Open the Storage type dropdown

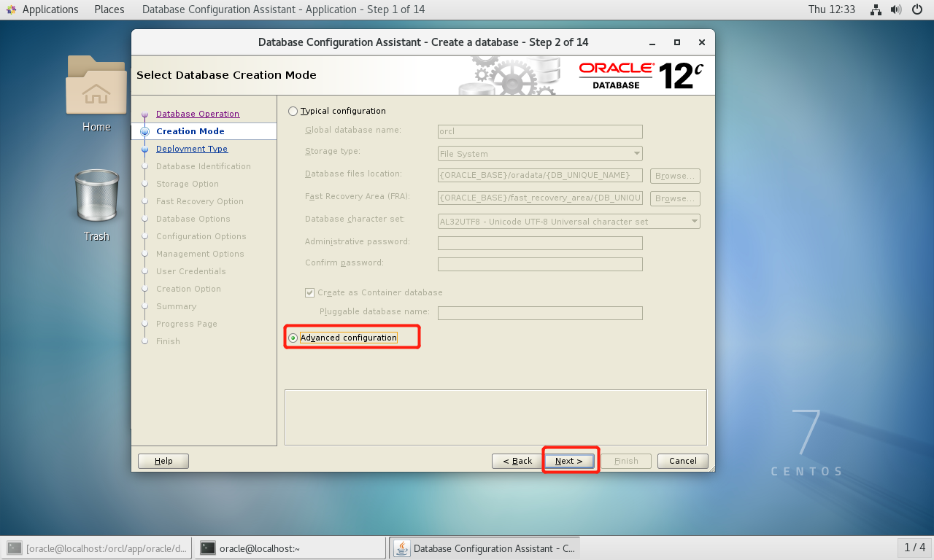(x=540, y=154)
